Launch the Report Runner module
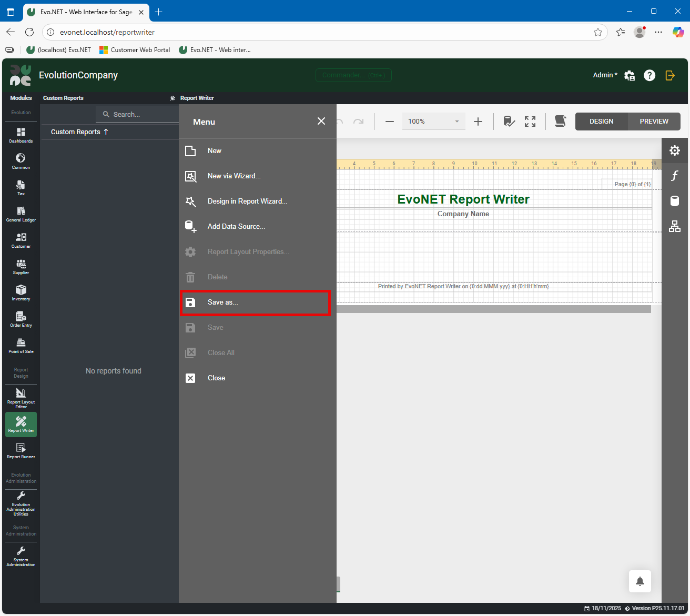 21,450
